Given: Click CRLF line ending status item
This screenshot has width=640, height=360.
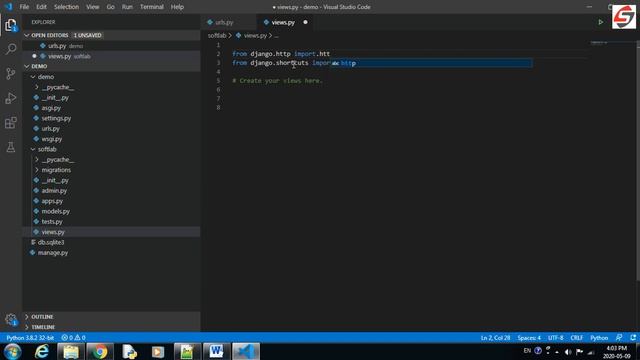Looking at the screenshot, I should pyautogui.click(x=576, y=338).
